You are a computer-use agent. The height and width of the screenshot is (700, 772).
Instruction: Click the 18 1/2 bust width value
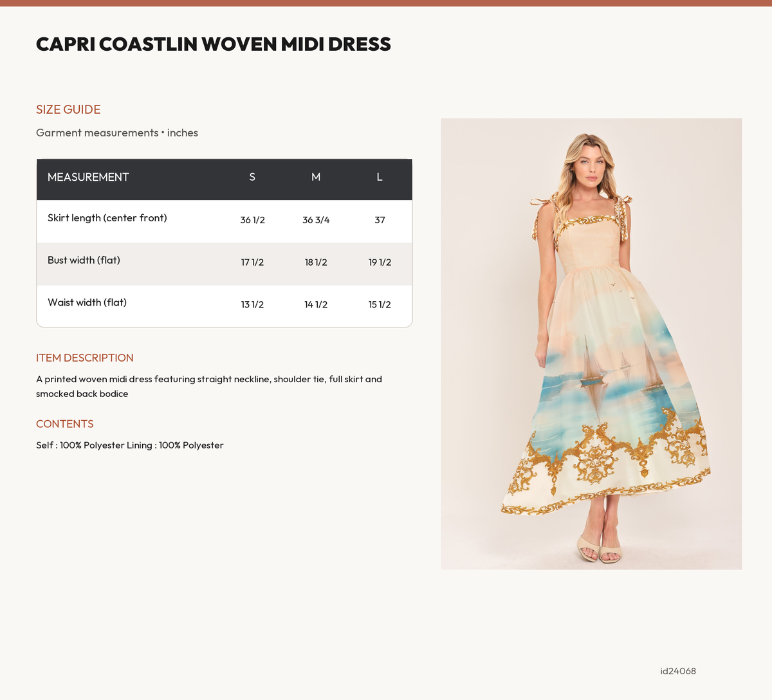[316, 262]
